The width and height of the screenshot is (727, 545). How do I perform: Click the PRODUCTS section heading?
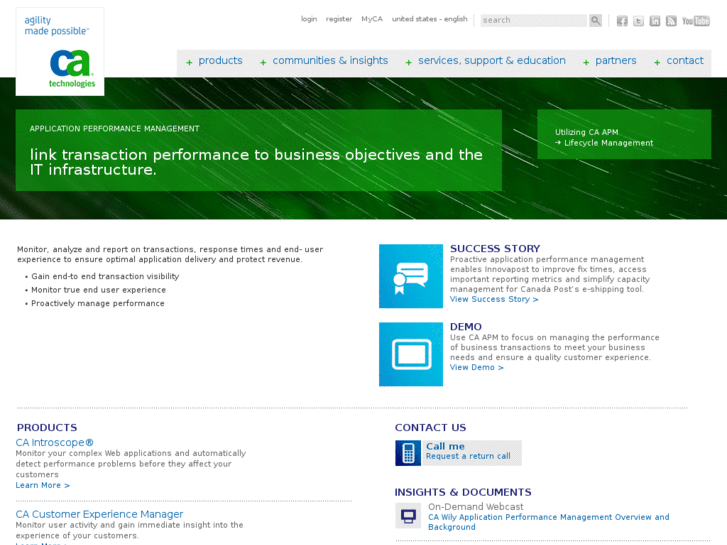[x=47, y=428]
